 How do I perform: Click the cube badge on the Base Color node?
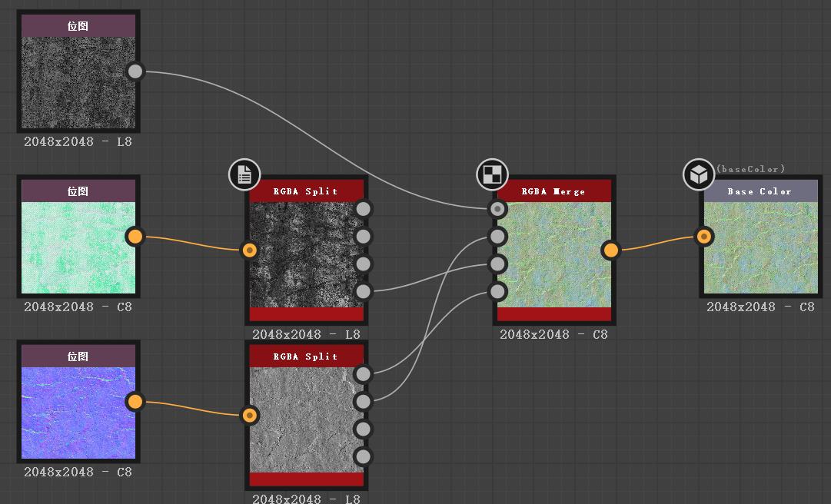[x=698, y=174]
